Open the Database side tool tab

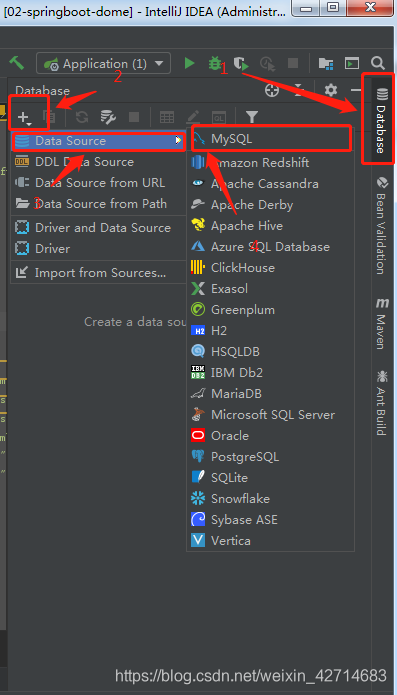click(381, 121)
